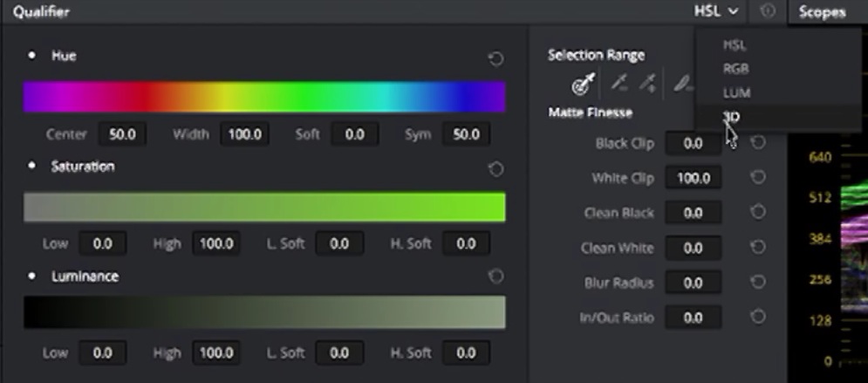This screenshot has width=868, height=383.
Task: Reset the Hue qualifier settings
Action: coord(496,59)
